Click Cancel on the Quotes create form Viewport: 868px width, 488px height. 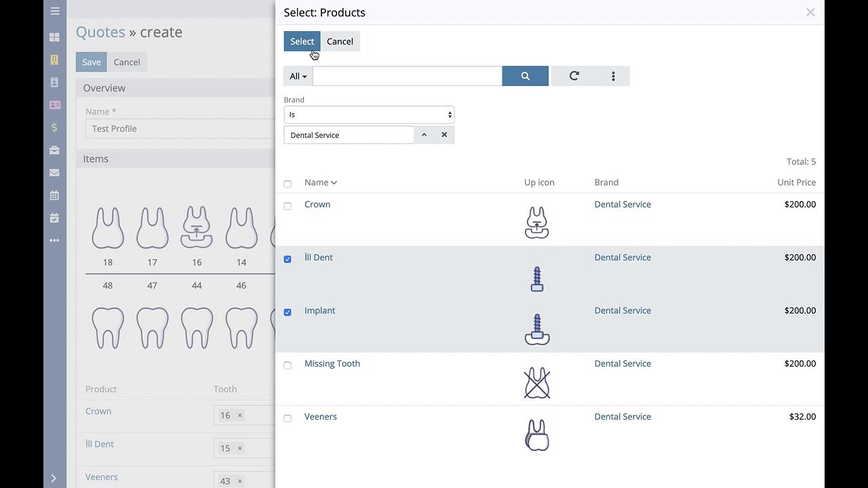point(127,62)
